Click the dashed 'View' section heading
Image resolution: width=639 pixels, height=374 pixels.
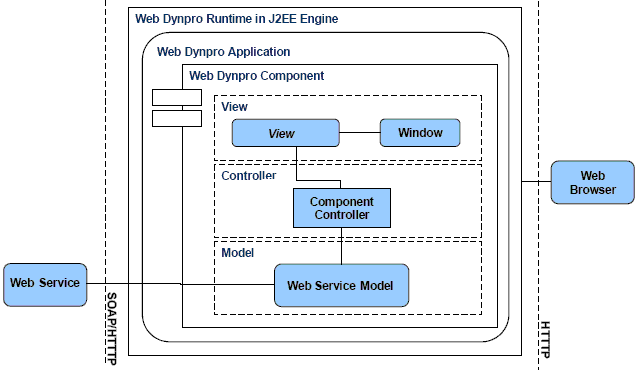(x=234, y=107)
